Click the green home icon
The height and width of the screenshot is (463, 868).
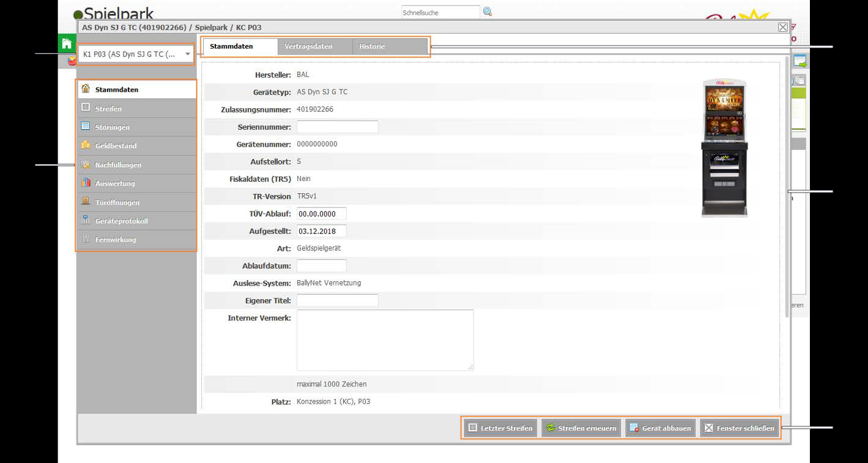67,43
